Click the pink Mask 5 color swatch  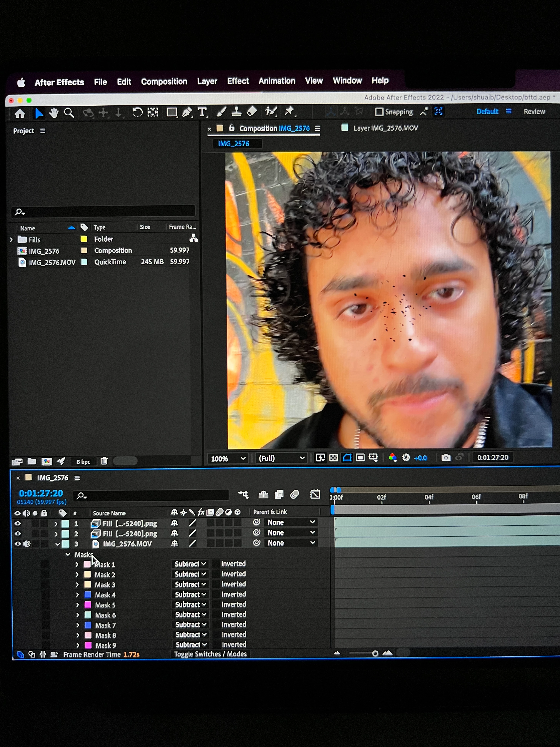(x=88, y=605)
